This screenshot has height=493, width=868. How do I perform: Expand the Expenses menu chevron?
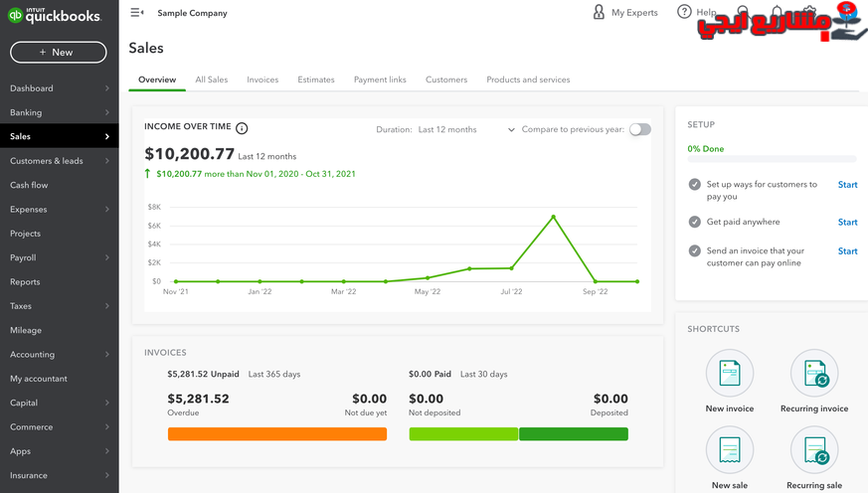(106, 209)
